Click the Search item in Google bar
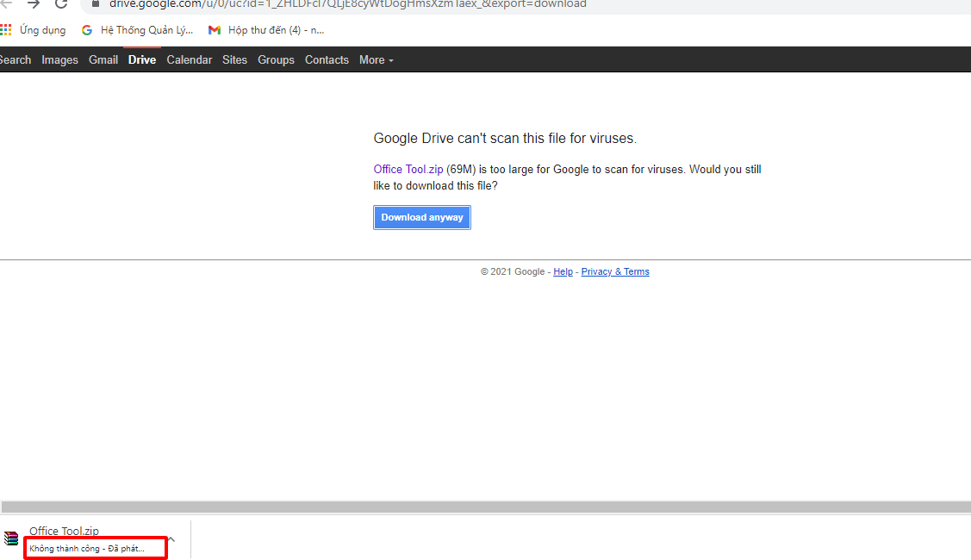 point(15,60)
